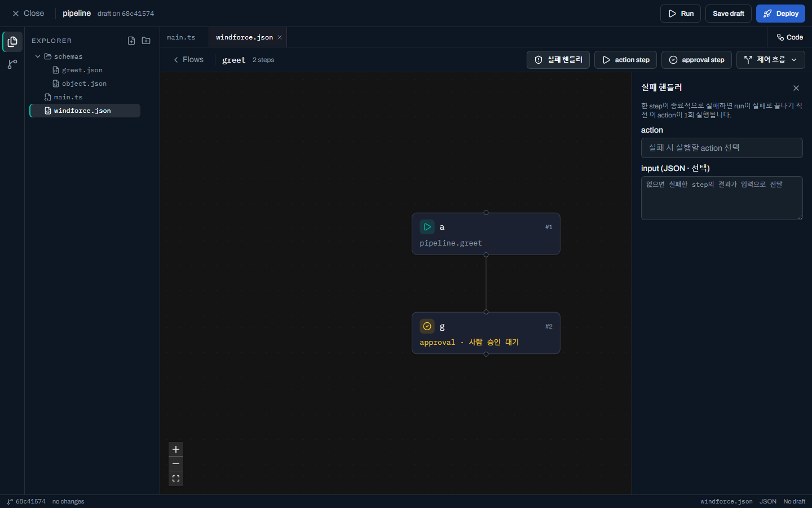The height and width of the screenshot is (508, 812).
Task: Click the no changes status text
Action: pyautogui.click(x=68, y=501)
